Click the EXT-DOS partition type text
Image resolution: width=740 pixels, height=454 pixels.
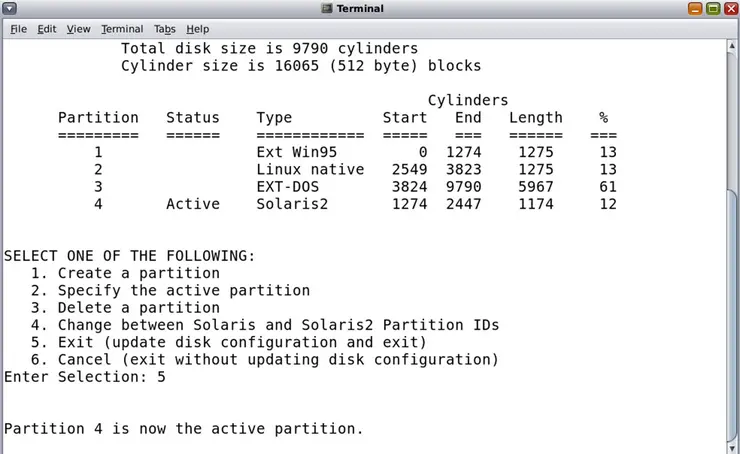click(x=288, y=187)
